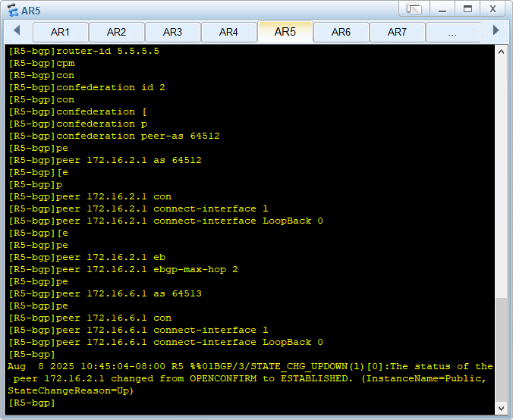Click the 'StateChangeReason=Up)' text
Image resolution: width=513 pixels, height=420 pixels.
pyautogui.click(x=71, y=390)
